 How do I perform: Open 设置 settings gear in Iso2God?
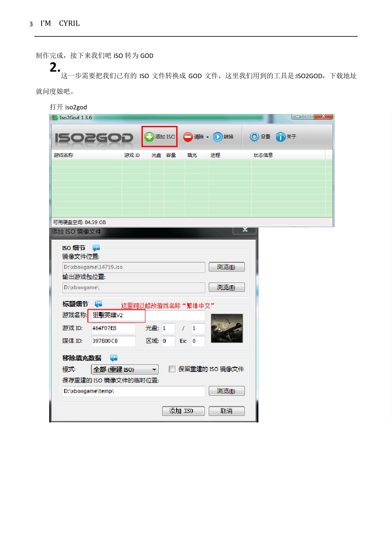(x=254, y=137)
